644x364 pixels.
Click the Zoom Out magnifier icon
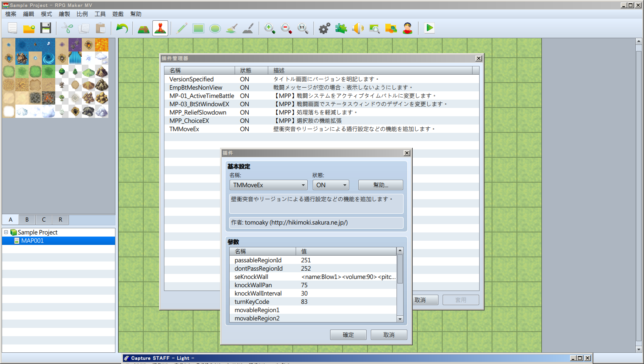coord(286,28)
